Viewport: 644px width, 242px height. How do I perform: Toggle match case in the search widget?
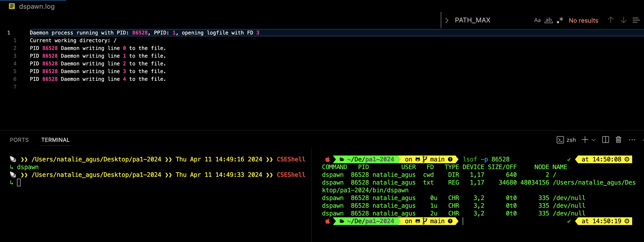pyautogui.click(x=537, y=20)
